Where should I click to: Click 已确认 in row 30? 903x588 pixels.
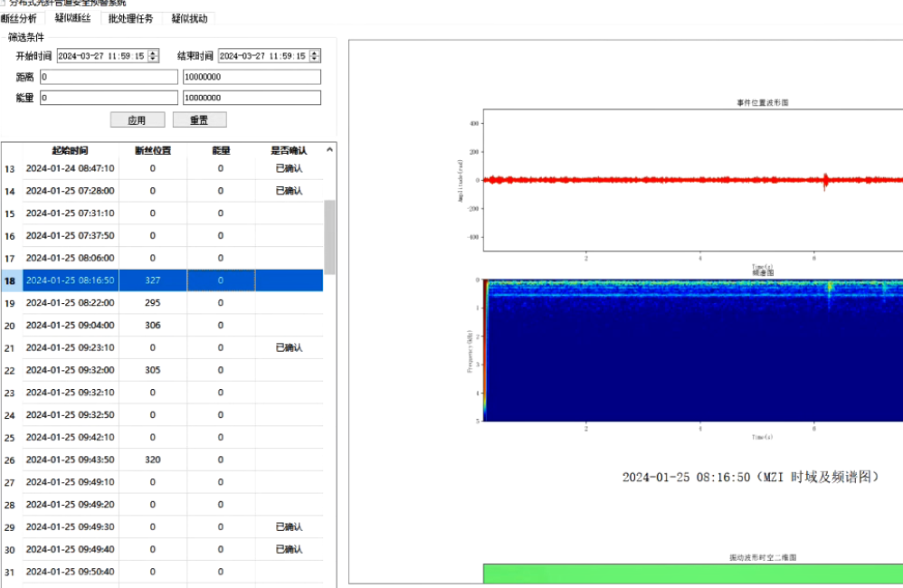pos(290,549)
